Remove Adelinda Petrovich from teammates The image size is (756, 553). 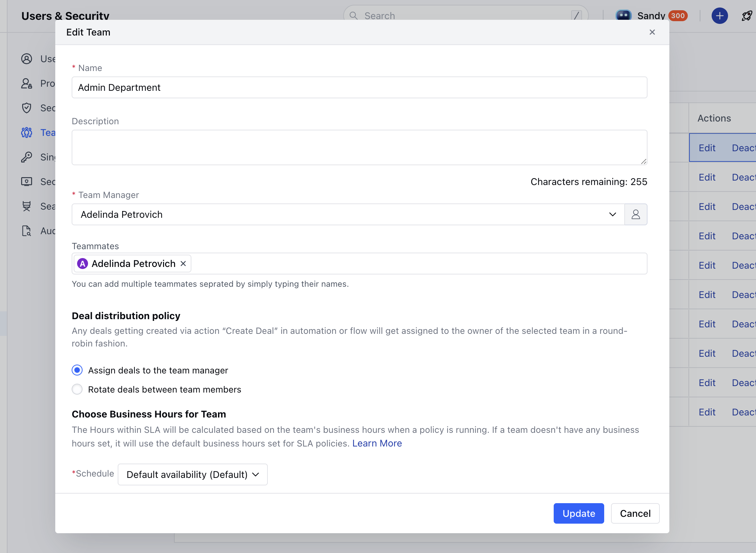183,264
